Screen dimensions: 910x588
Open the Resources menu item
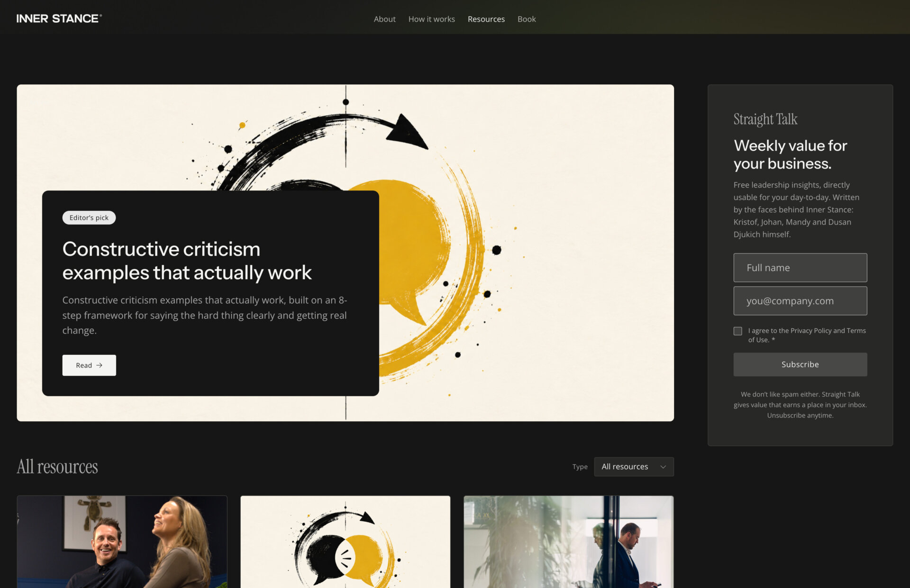pos(486,19)
